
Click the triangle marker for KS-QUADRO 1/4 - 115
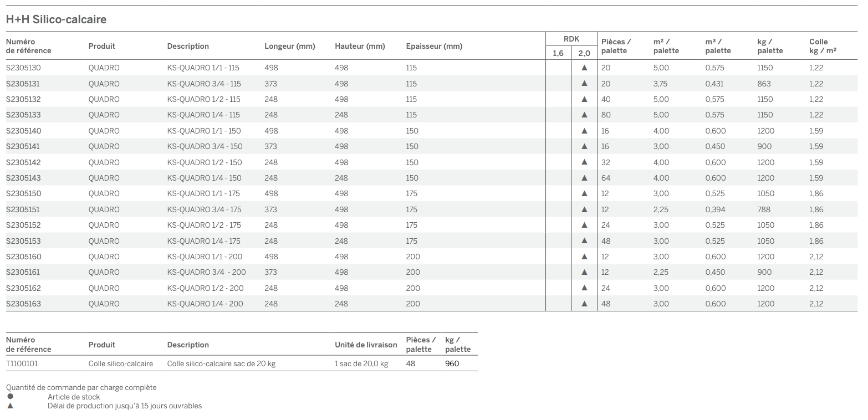tap(584, 115)
